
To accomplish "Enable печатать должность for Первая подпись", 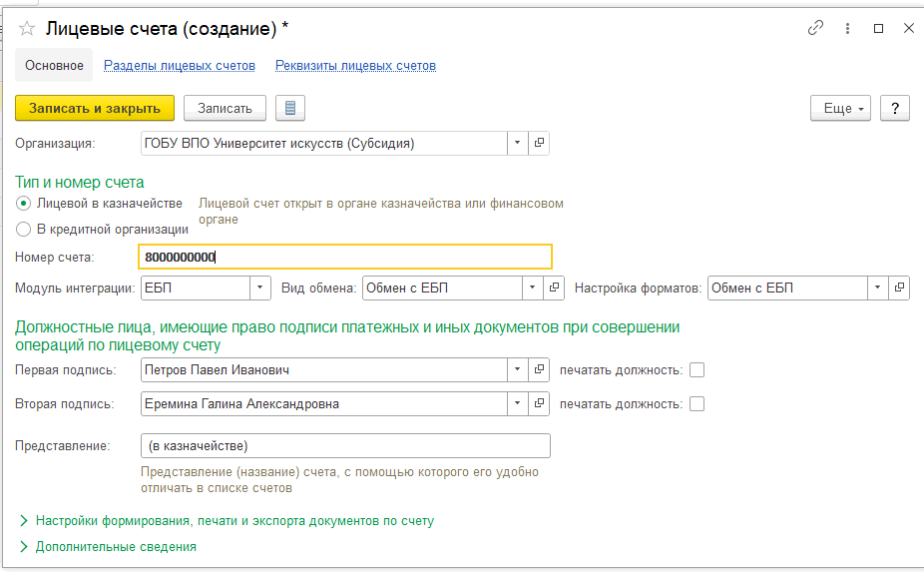I will point(697,370).
